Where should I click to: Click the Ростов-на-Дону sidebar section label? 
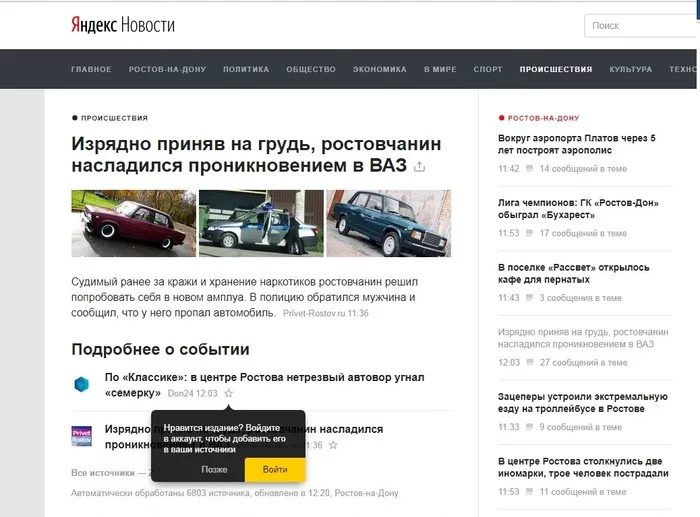pyautogui.click(x=543, y=118)
